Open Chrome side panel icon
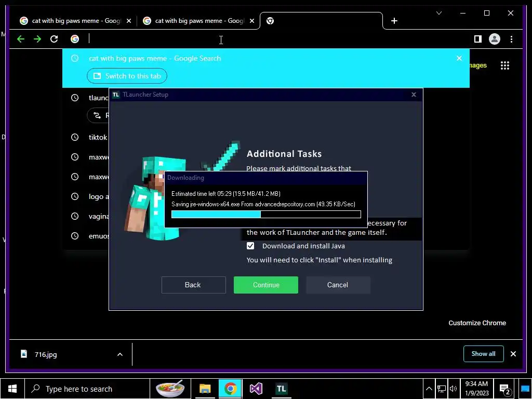The width and height of the screenshot is (532, 399). (478, 39)
